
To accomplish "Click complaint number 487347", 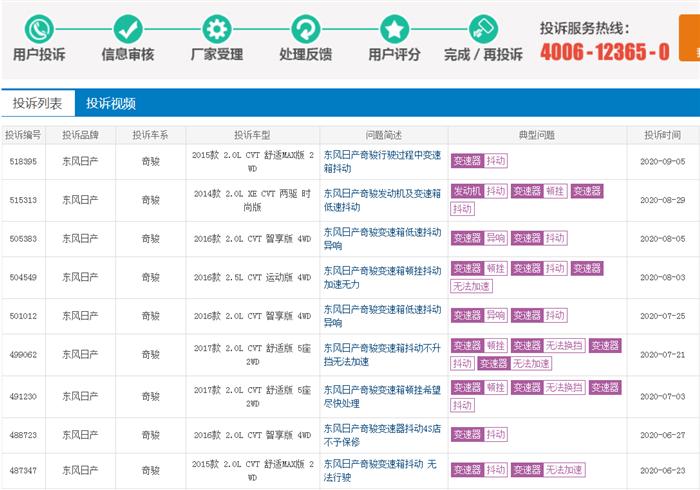I will [23, 470].
